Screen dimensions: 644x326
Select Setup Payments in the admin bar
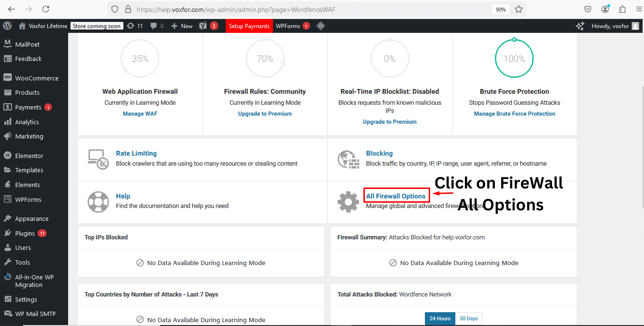249,26
